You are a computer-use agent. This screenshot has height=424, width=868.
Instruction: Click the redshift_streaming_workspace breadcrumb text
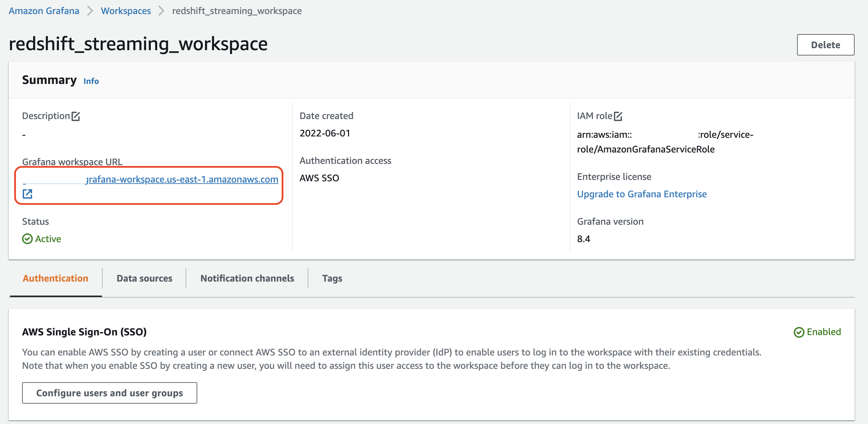pos(237,11)
